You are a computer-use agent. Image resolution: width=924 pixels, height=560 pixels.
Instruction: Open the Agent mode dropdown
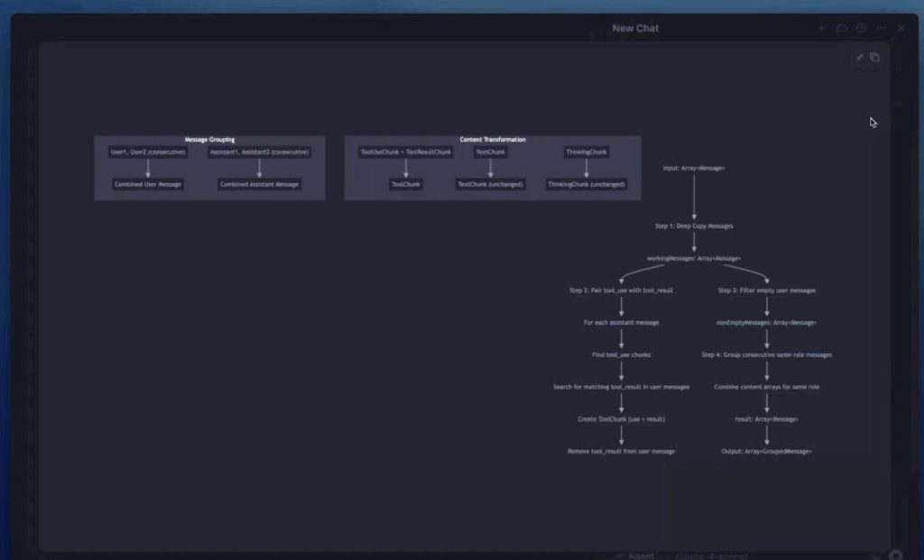tap(635, 555)
